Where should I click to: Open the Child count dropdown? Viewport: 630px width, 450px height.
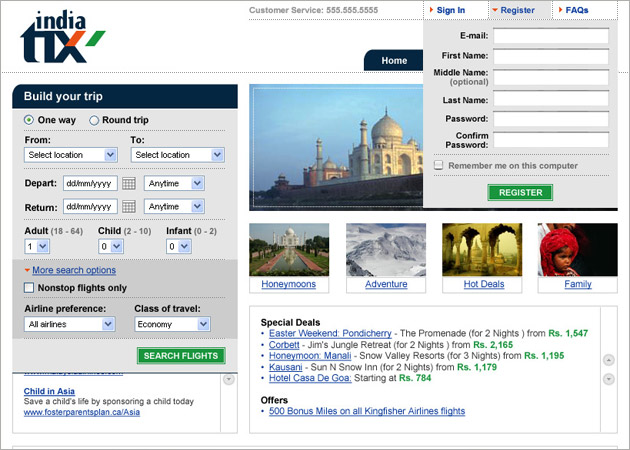point(110,246)
